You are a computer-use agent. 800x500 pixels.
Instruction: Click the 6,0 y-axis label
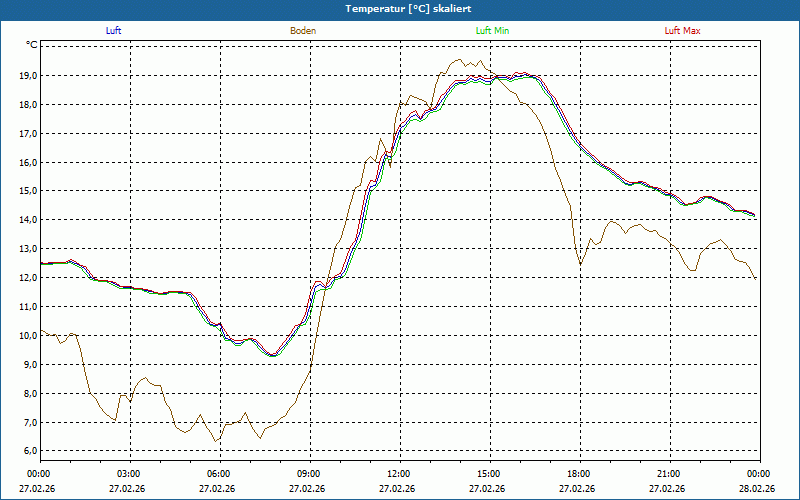[x=28, y=452]
